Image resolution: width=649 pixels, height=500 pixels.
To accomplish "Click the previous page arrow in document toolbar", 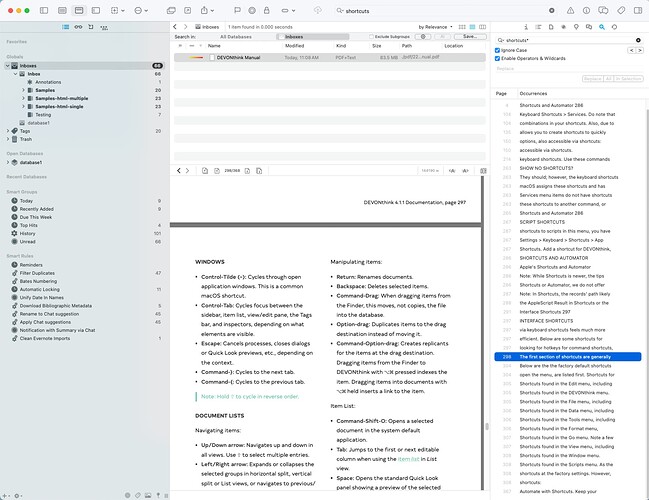I will coord(179,171).
